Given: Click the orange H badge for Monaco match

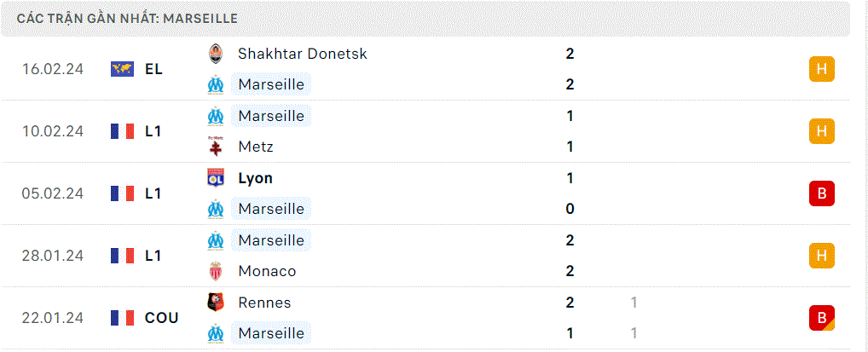Looking at the screenshot, I should (x=821, y=256).
